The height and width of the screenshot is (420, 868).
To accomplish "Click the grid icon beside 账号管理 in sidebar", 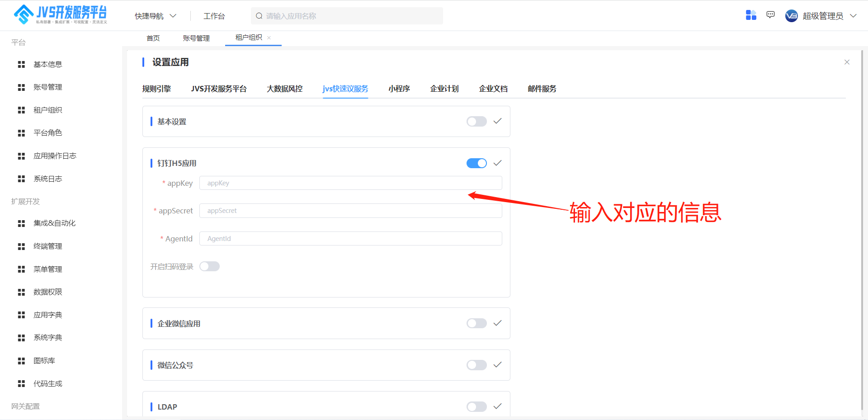I will tap(21, 87).
